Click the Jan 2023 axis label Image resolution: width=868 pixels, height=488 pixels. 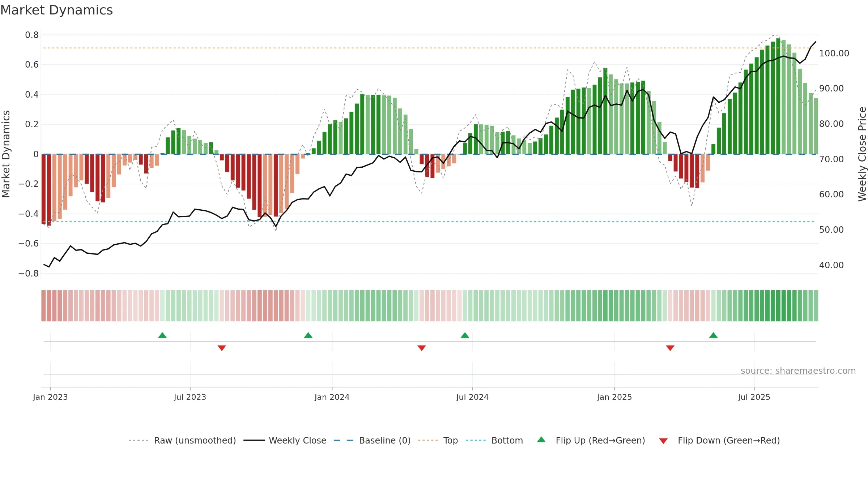point(50,397)
